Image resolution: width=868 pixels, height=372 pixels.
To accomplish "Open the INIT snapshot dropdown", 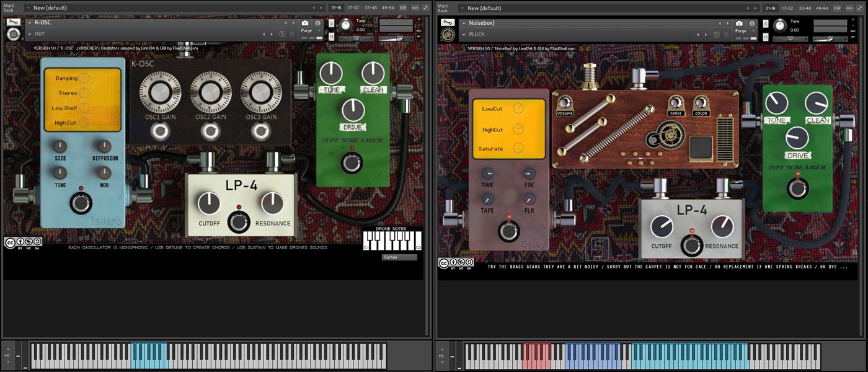I will click(30, 34).
